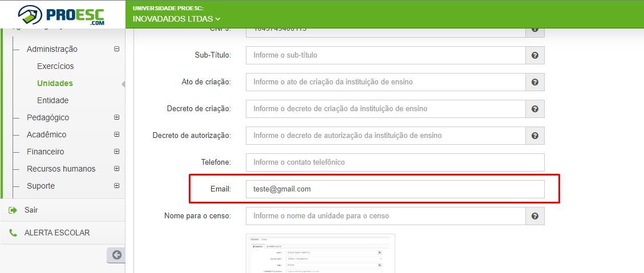
Task: Click the Sair exit arrow icon
Action: tap(13, 210)
